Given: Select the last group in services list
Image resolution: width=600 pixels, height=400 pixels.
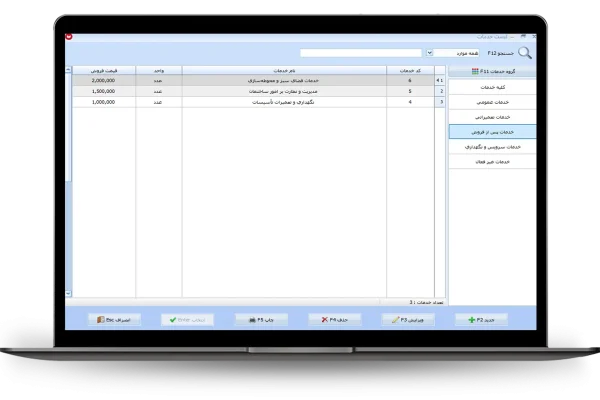Looking at the screenshot, I should [492, 160].
